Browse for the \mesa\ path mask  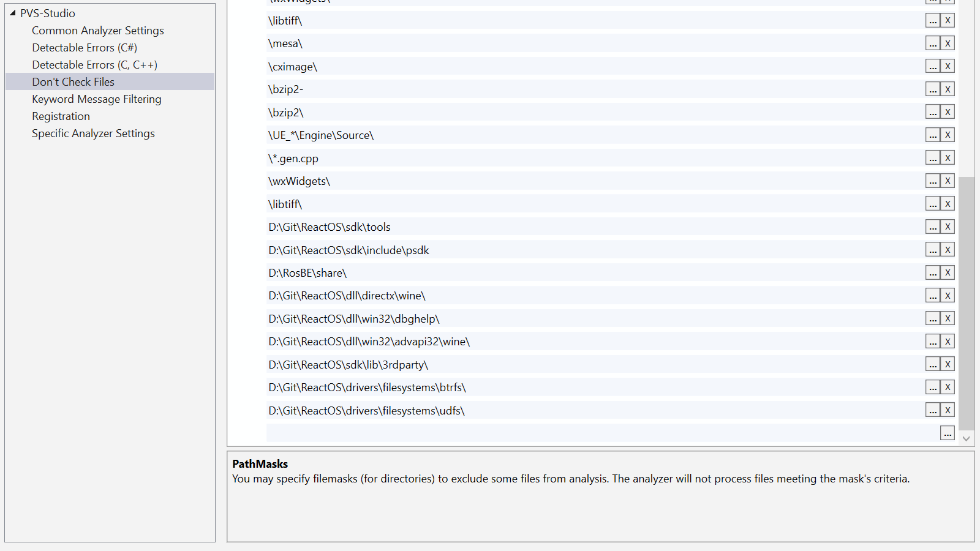click(932, 43)
